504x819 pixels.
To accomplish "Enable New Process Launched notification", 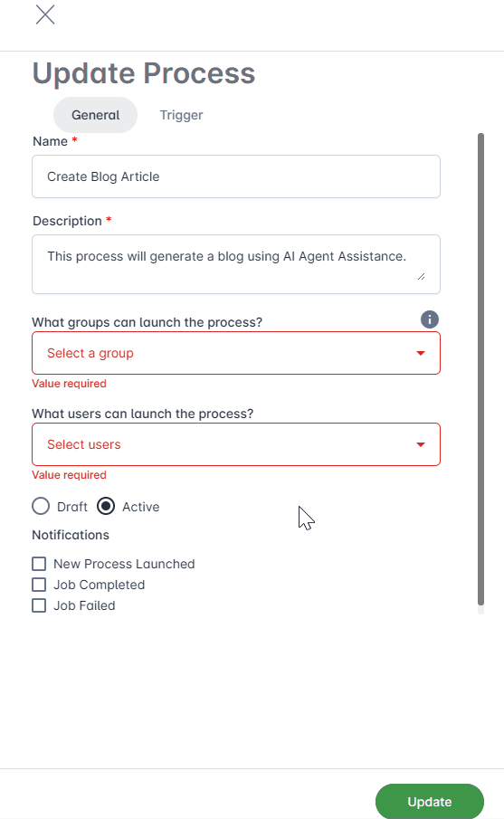I will pos(39,564).
